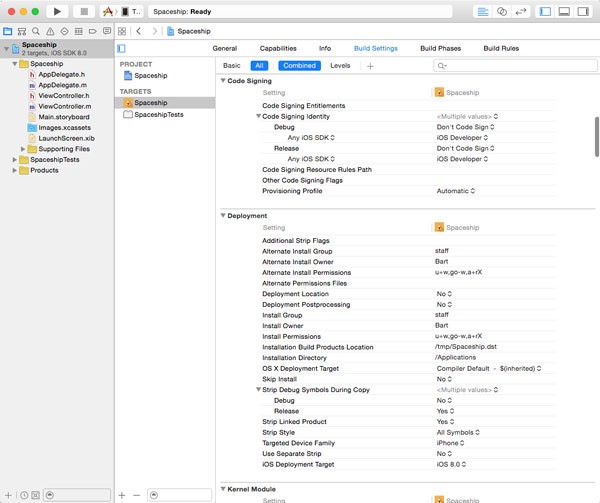The height and width of the screenshot is (503, 600).
Task: Open Debug Don't Code Sign popup
Action: tap(465, 127)
